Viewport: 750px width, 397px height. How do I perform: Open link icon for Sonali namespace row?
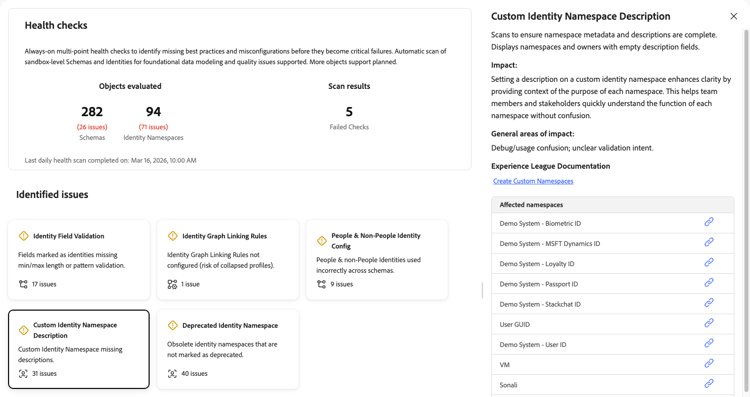click(709, 384)
